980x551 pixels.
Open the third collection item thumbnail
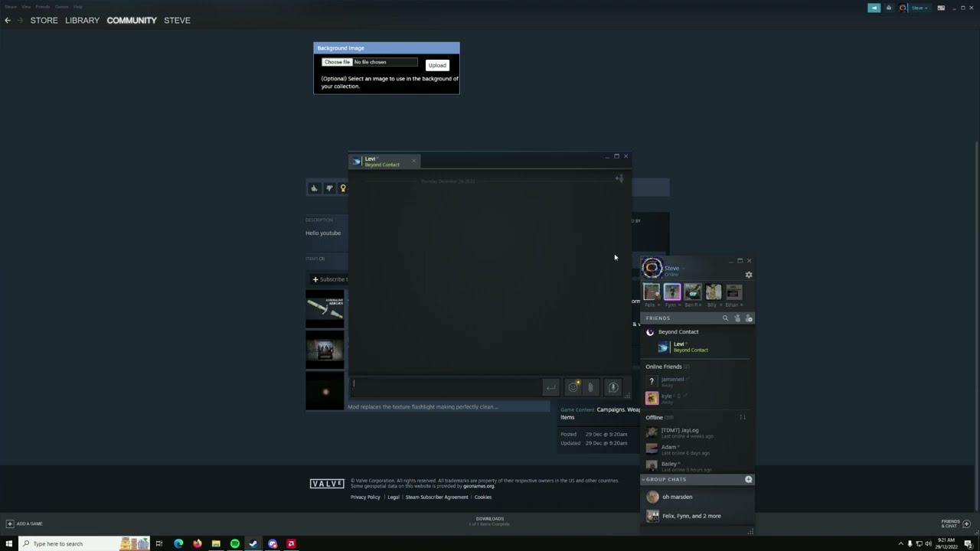(x=325, y=391)
